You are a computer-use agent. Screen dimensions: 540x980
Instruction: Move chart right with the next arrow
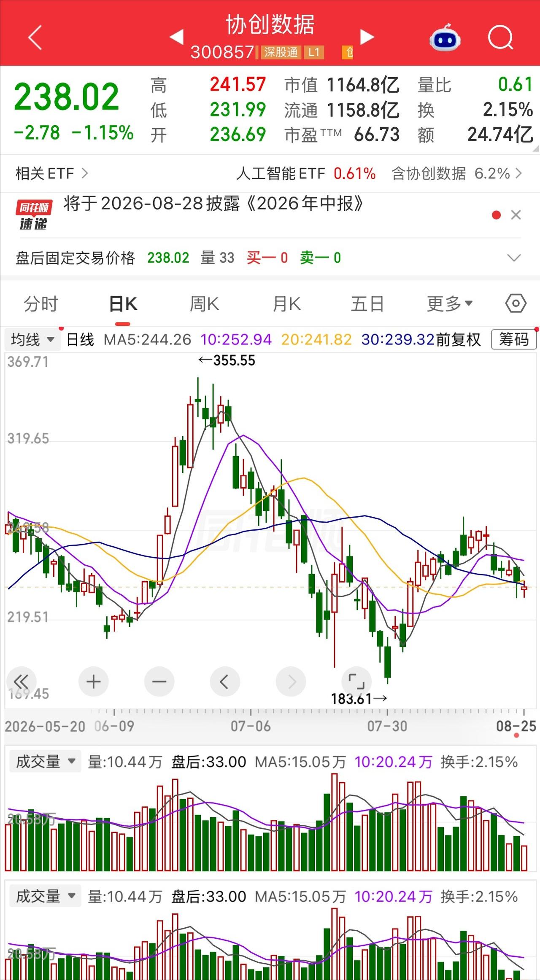click(x=291, y=682)
